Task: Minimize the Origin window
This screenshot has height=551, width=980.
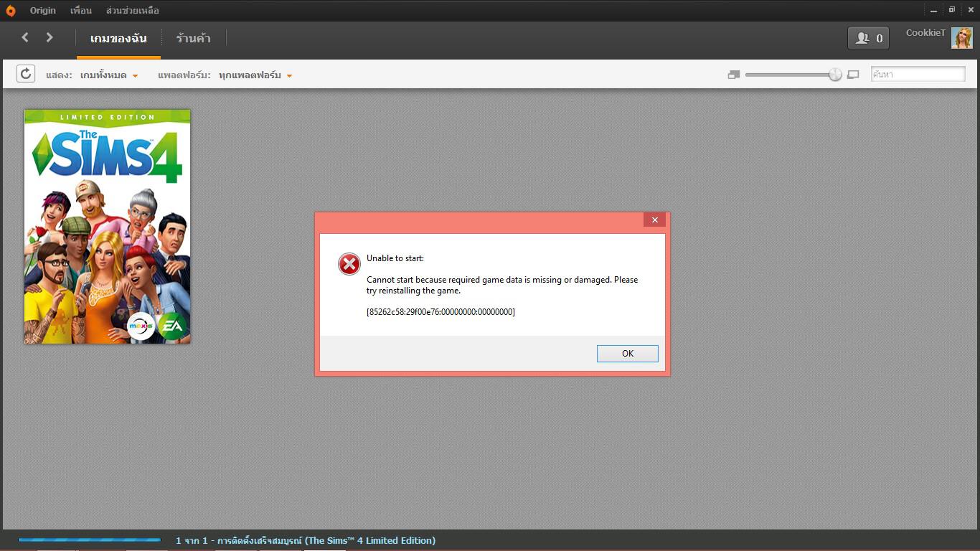Action: [933, 10]
